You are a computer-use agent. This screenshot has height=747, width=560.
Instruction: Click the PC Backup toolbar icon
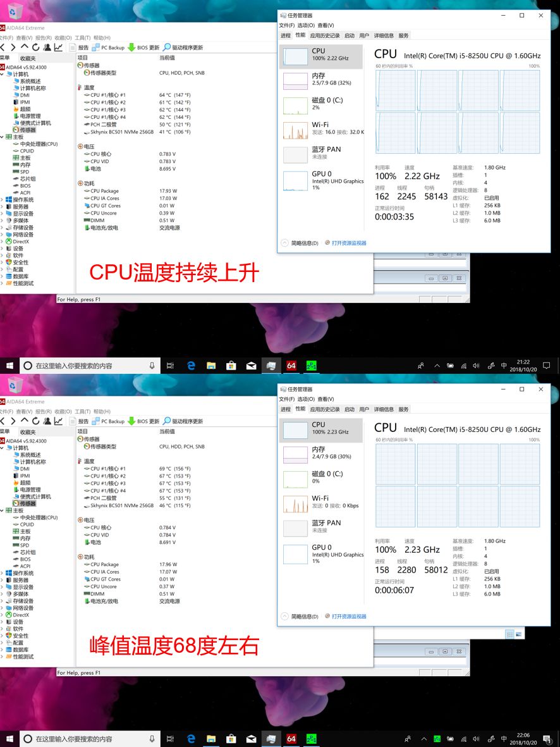(96, 47)
